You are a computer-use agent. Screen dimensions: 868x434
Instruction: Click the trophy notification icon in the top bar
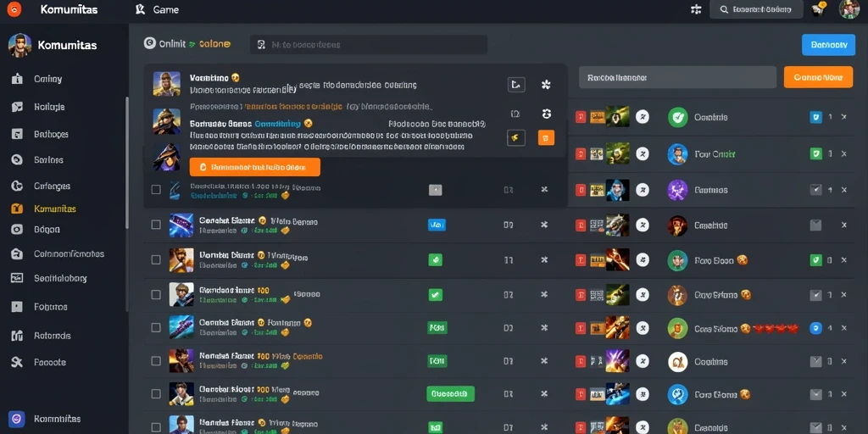(818, 8)
